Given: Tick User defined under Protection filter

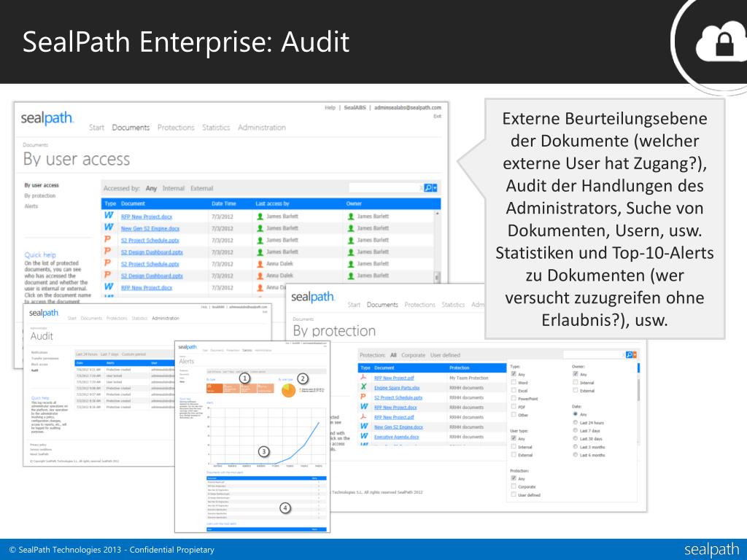Looking at the screenshot, I should tap(514, 494).
